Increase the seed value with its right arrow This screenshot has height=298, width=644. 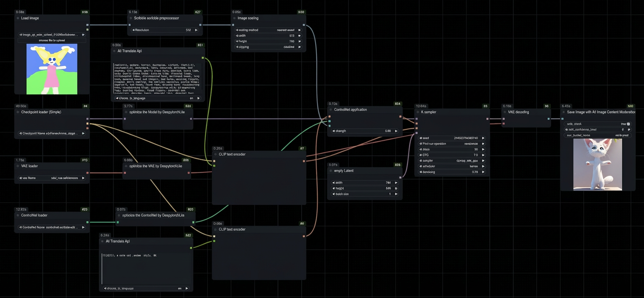tap(483, 138)
